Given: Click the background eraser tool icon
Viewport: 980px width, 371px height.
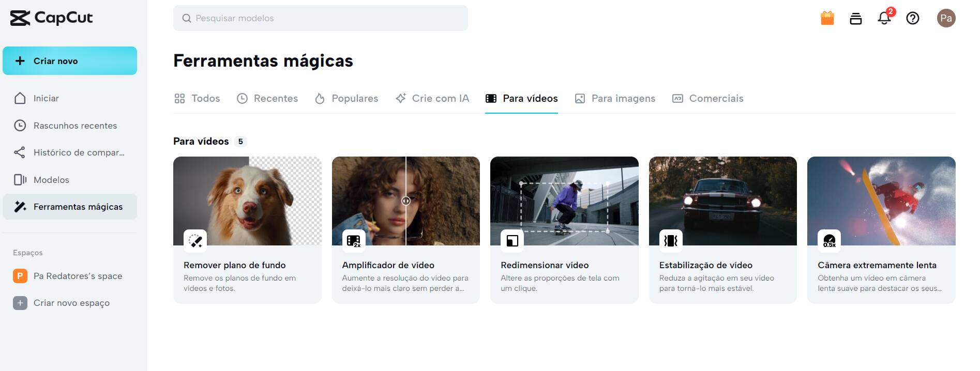Looking at the screenshot, I should [195, 241].
